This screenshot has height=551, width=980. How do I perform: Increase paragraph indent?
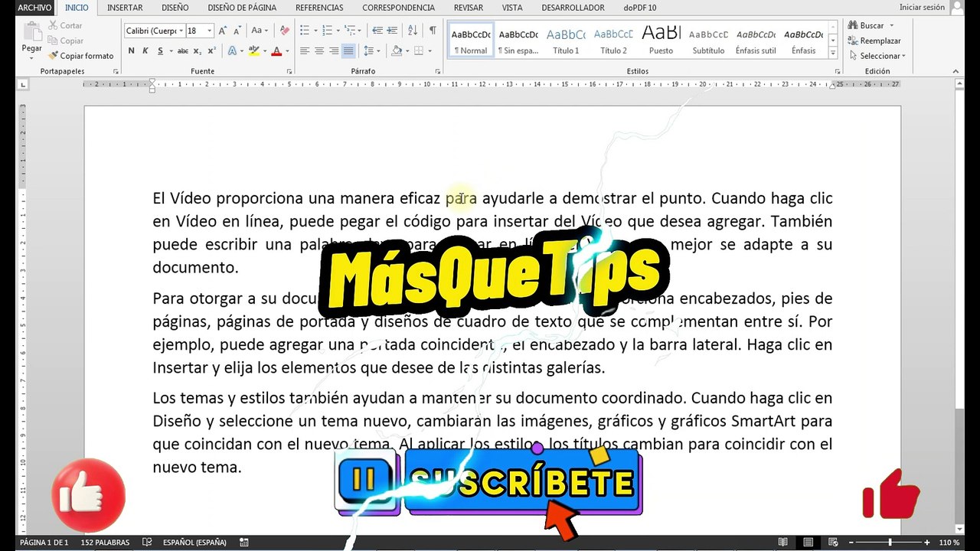[391, 31]
